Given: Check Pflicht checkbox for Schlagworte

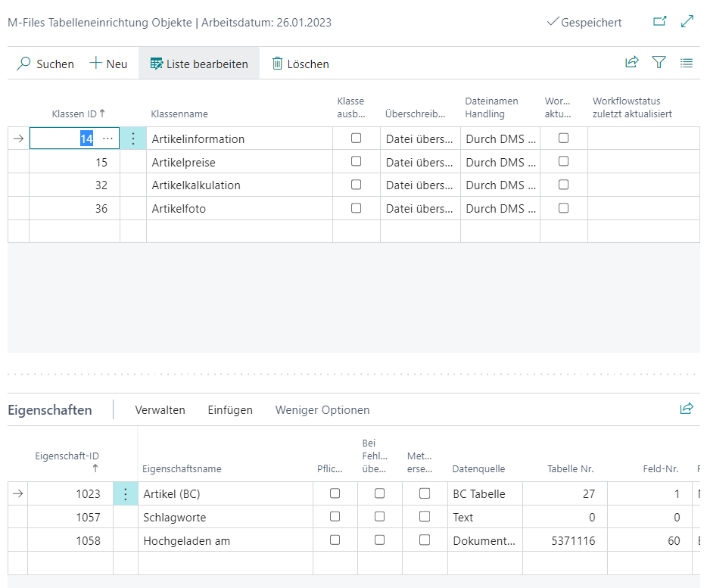Looking at the screenshot, I should coord(335,517).
